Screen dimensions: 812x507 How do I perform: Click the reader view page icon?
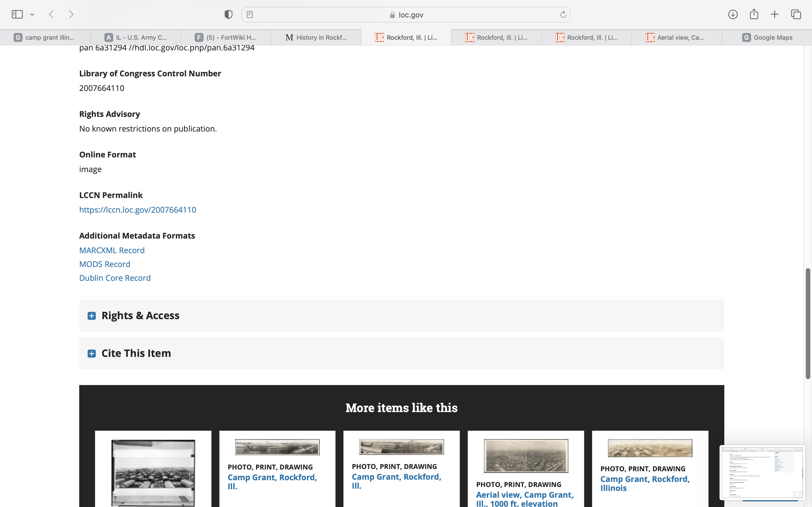(250, 14)
